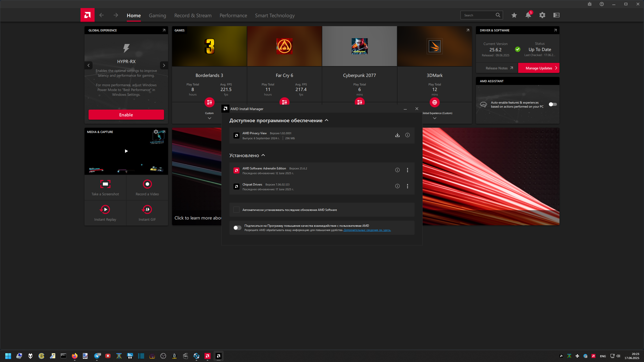Click the Manage Updates button
The width and height of the screenshot is (644, 362).
(539, 68)
